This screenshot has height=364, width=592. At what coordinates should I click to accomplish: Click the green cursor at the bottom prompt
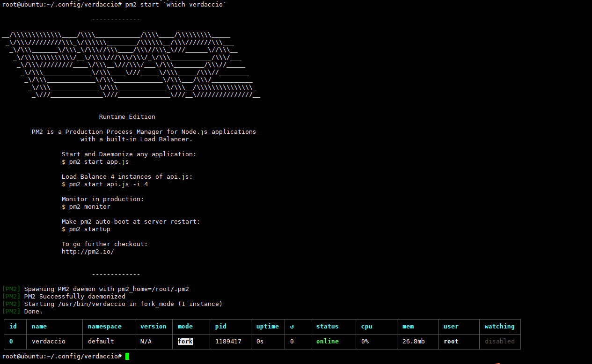[x=127, y=357]
